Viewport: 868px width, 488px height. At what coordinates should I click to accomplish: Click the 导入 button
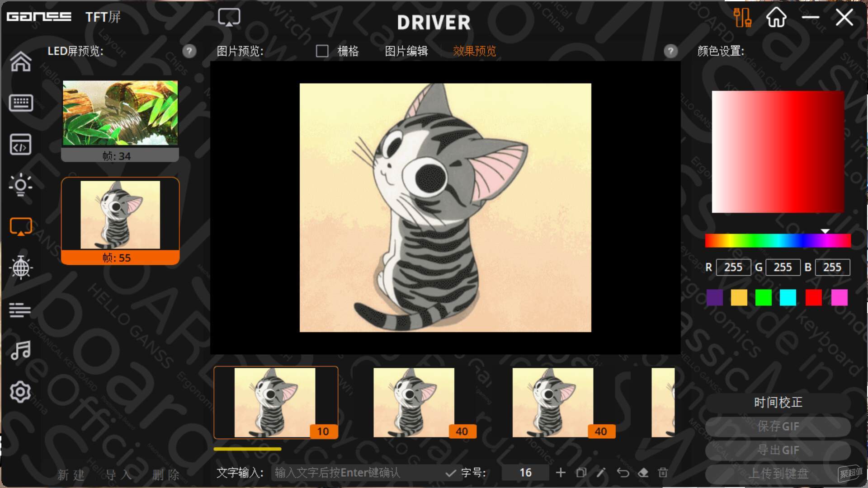click(119, 474)
